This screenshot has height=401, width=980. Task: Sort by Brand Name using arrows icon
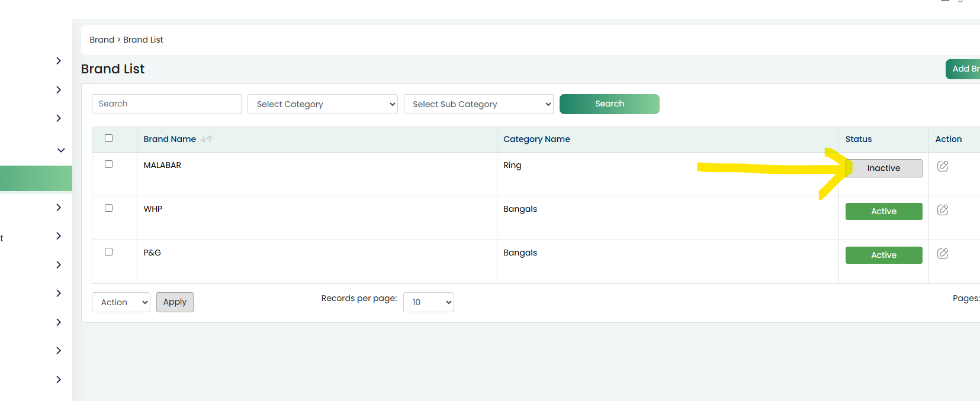[x=207, y=139]
